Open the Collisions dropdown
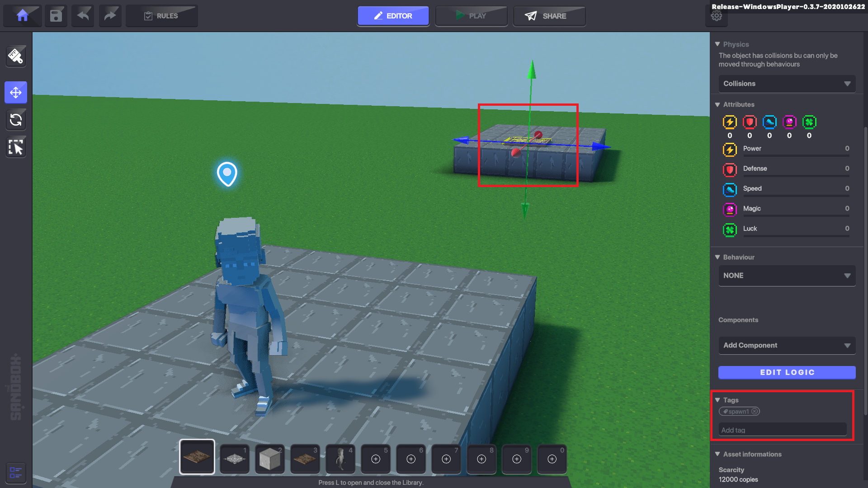The width and height of the screenshot is (868, 488). pos(787,84)
